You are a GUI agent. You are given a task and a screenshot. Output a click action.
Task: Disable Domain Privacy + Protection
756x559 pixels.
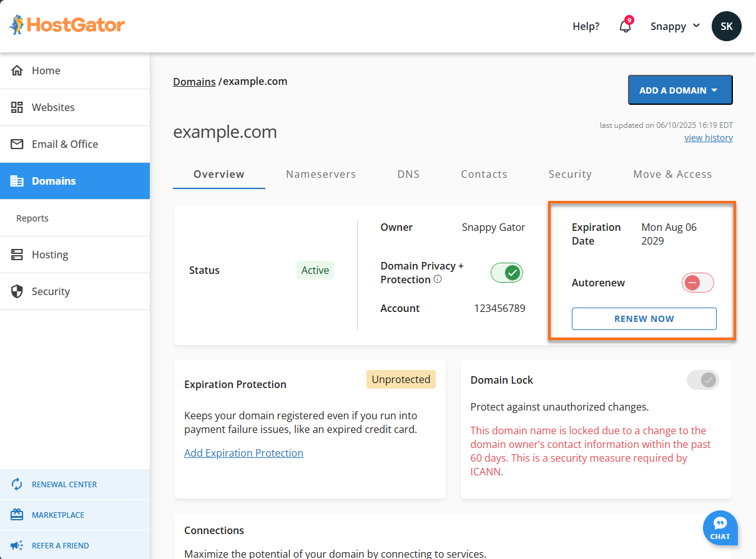tap(506, 273)
